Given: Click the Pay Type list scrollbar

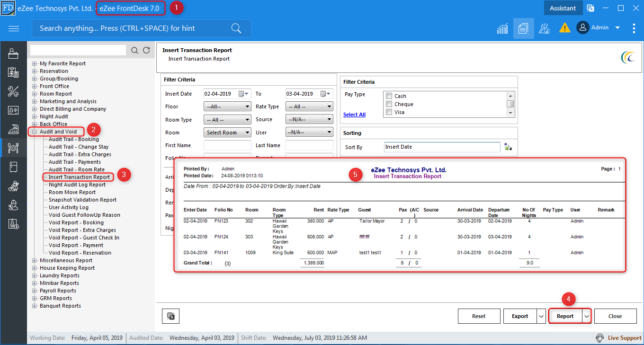Looking at the screenshot, I should click(x=510, y=104).
